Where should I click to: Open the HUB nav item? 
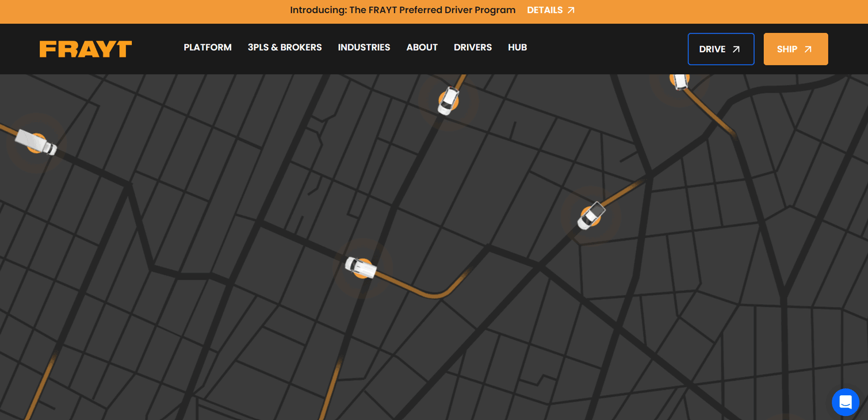tap(517, 47)
